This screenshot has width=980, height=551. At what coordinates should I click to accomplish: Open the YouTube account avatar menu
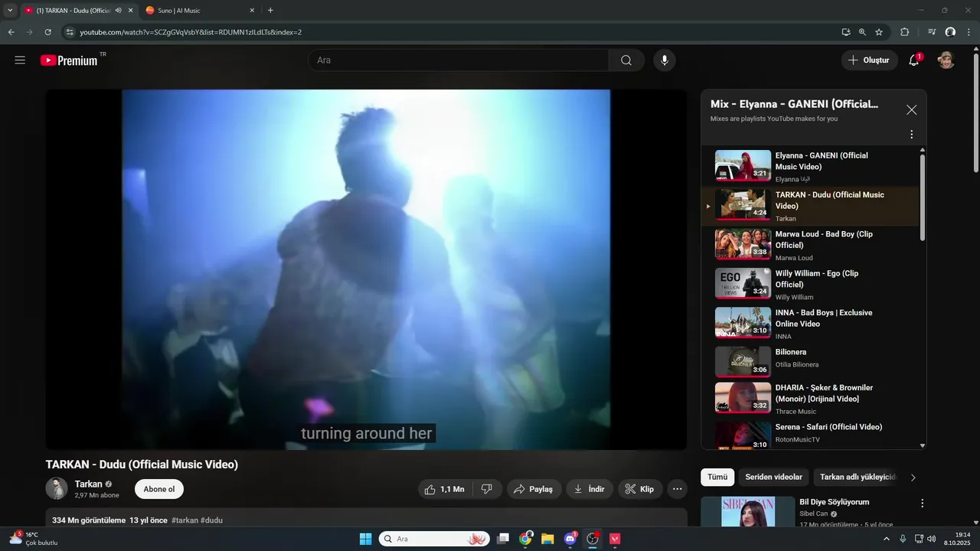946,60
